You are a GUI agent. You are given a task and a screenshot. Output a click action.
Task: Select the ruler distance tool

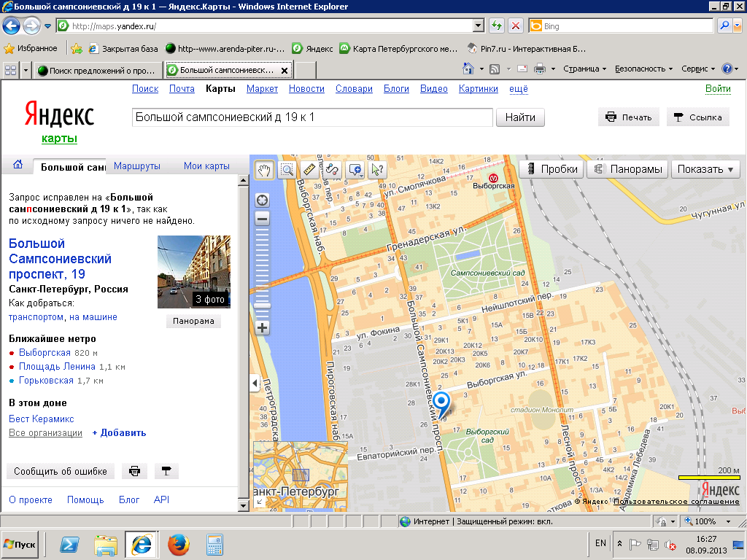[x=309, y=169]
